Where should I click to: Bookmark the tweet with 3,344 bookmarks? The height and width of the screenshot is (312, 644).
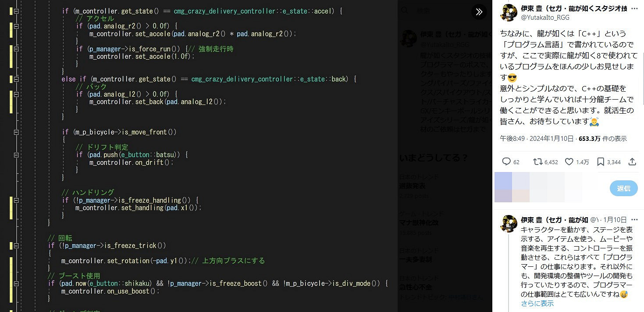point(601,162)
